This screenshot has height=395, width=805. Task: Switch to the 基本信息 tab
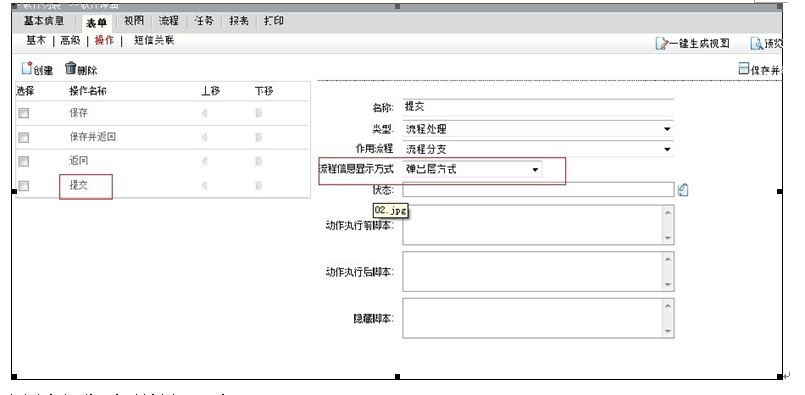pyautogui.click(x=44, y=21)
